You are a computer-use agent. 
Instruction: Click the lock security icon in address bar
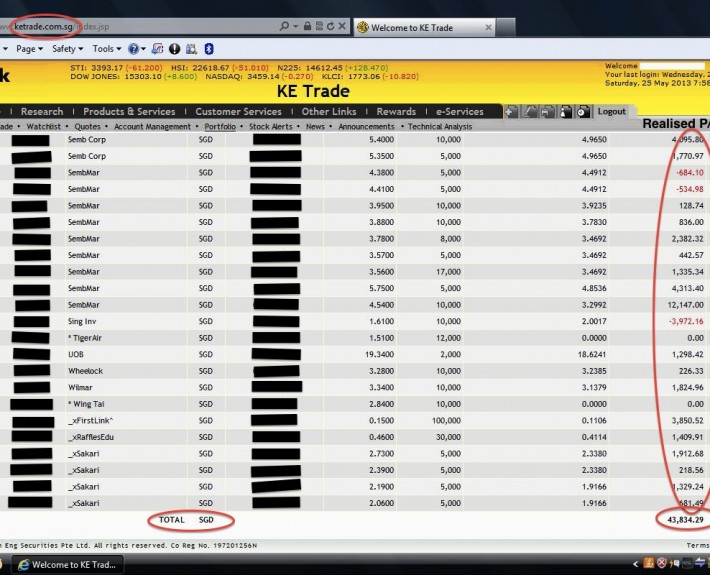(308, 26)
